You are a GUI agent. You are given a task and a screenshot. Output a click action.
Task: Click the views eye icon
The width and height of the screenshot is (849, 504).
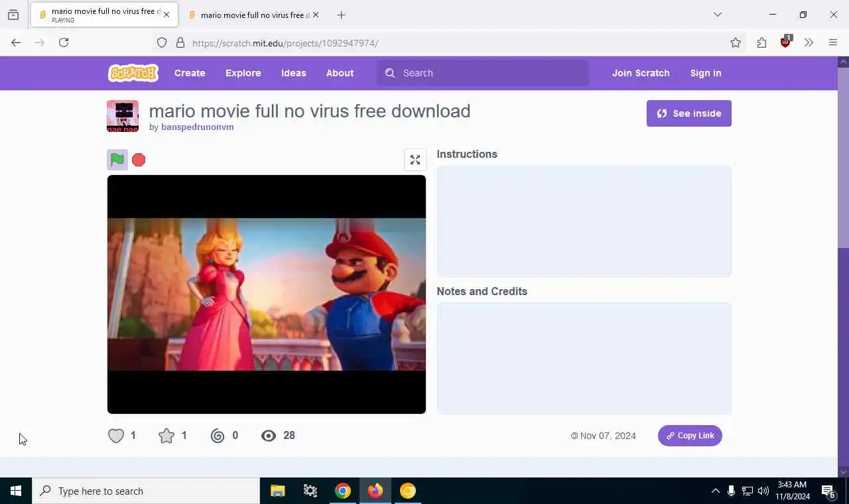(269, 436)
